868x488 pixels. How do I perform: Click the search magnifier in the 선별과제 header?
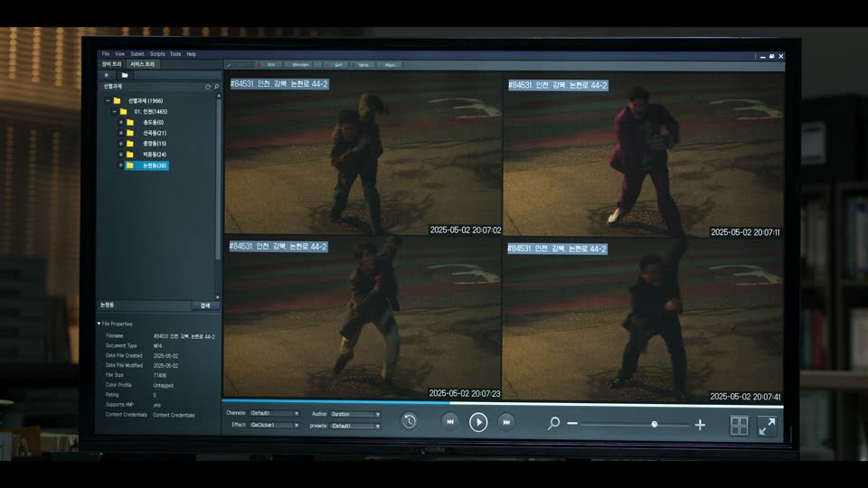[x=216, y=87]
